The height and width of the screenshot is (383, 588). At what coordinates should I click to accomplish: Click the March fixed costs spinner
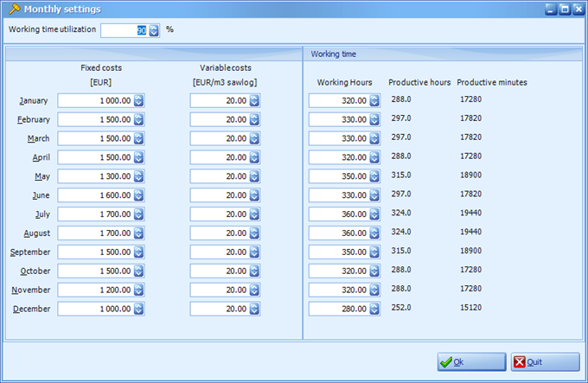138,138
